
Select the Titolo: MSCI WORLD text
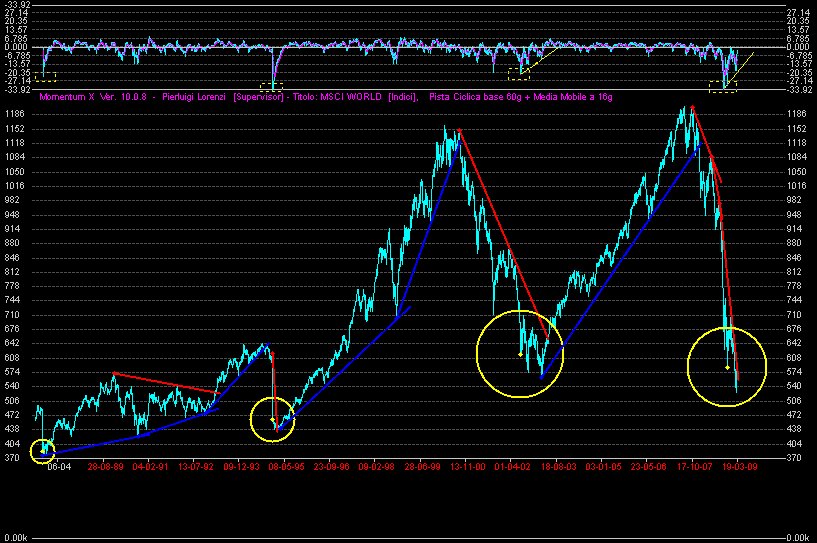point(337,97)
